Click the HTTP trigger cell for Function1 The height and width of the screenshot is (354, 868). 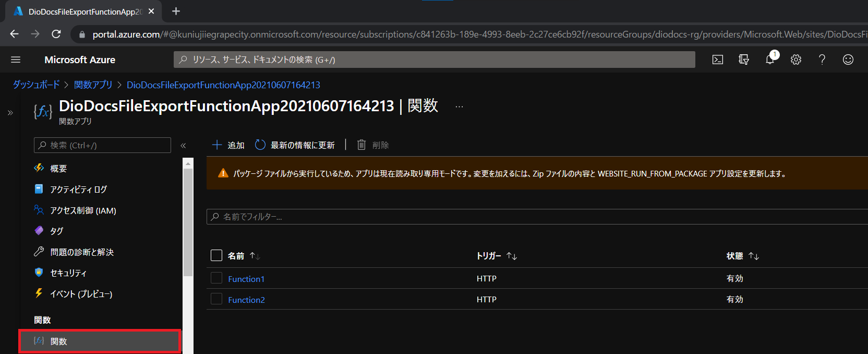[x=486, y=279]
